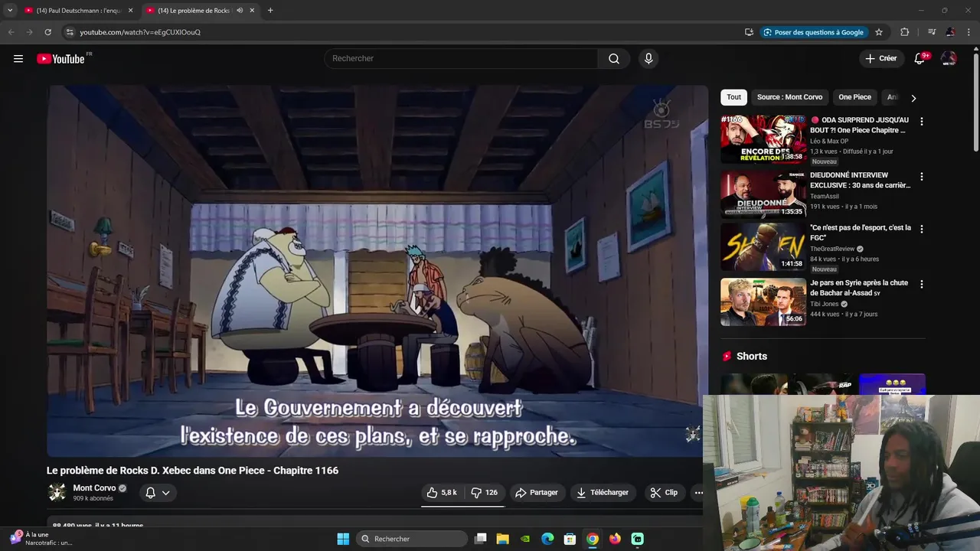Click the Chrome address bar URL
980x551 pixels.
click(140, 32)
